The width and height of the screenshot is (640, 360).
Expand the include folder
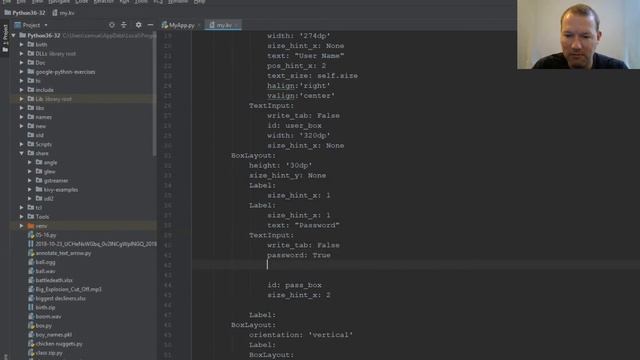click(x=22, y=90)
